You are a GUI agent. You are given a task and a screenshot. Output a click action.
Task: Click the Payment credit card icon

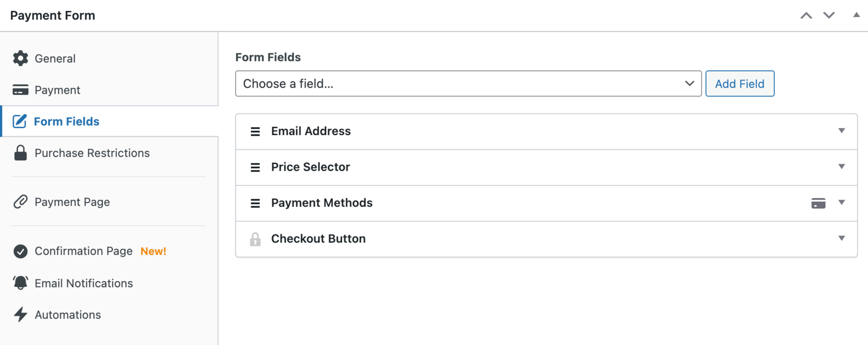point(21,90)
